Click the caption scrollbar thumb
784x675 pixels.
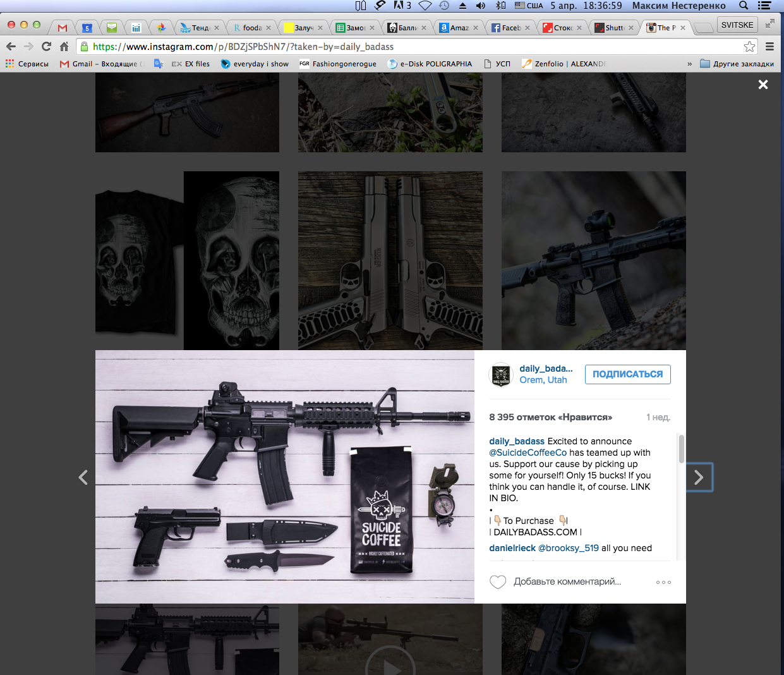[682, 448]
